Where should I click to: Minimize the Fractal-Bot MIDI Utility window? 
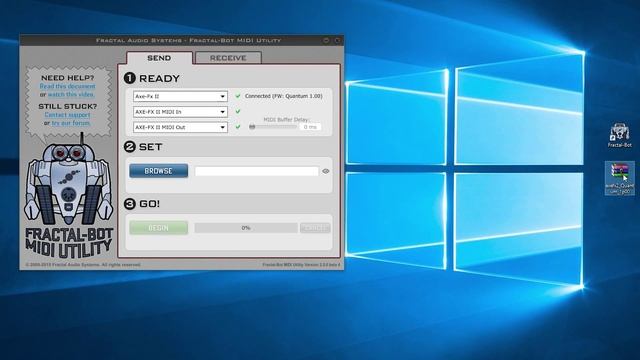326,40
